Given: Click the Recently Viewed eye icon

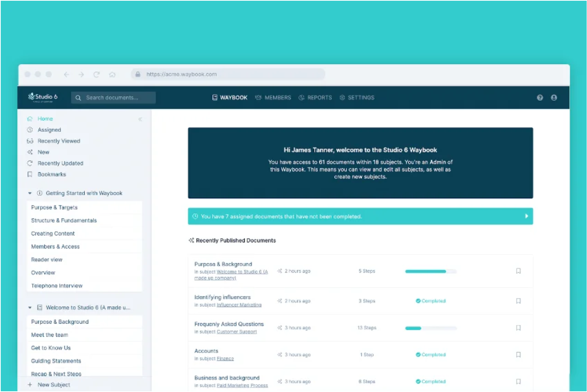Looking at the screenshot, I should [x=30, y=141].
